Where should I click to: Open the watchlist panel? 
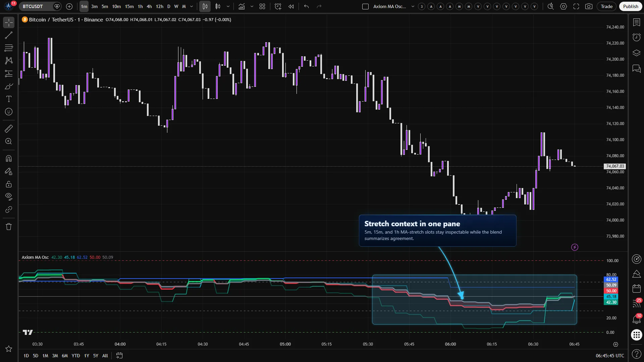(636, 22)
